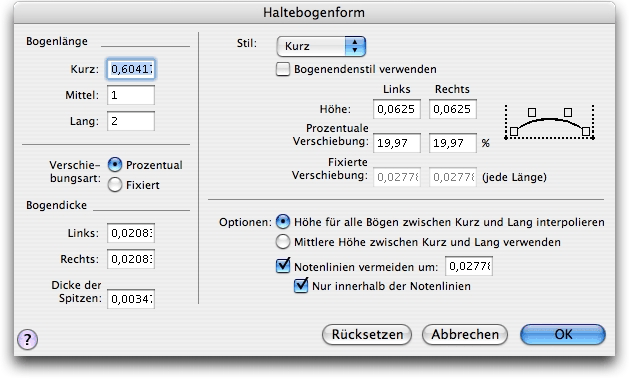Click the Höhe Rechts input field

pos(453,109)
